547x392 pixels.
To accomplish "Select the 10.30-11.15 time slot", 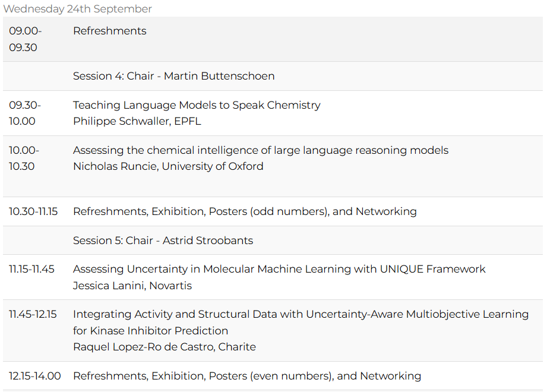I will pos(33,211).
